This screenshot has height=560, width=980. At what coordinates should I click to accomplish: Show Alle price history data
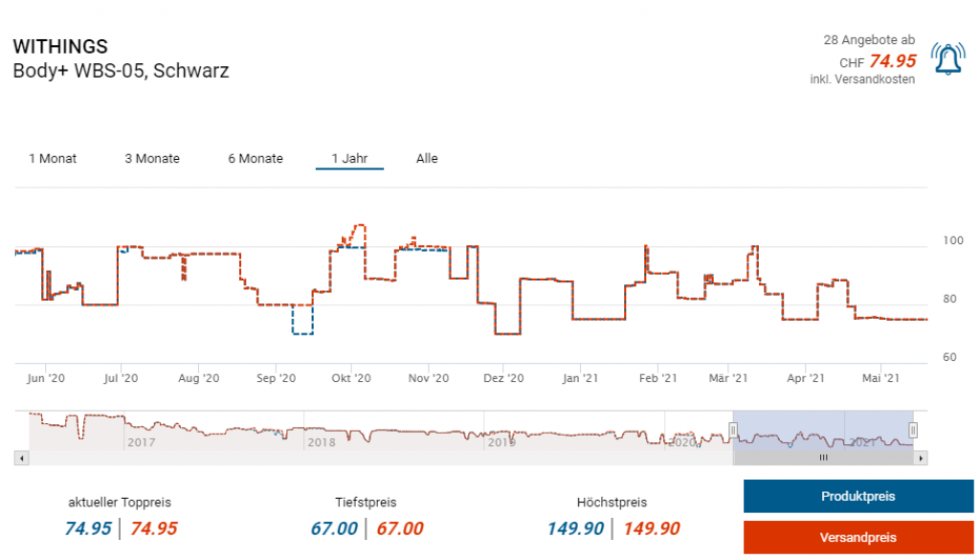click(427, 159)
